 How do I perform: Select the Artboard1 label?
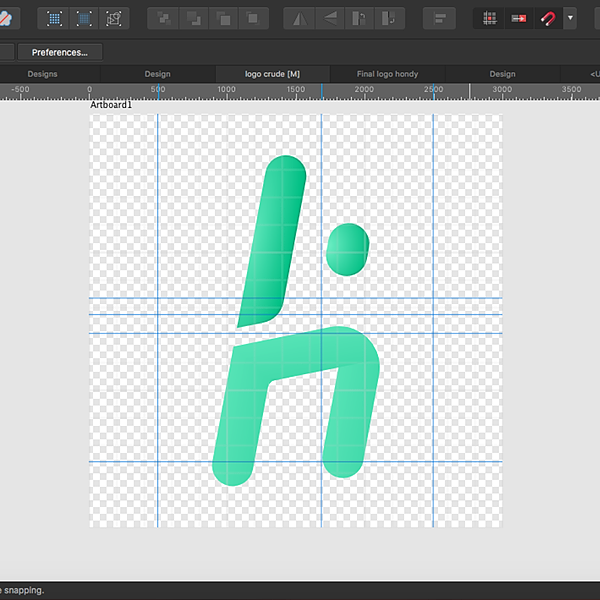[x=111, y=105]
